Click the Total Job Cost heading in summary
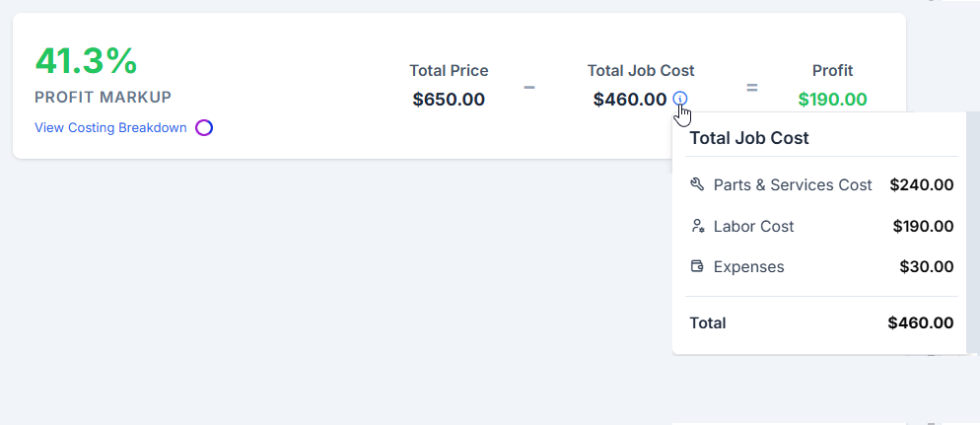The height and width of the screenshot is (425, 980). (641, 71)
